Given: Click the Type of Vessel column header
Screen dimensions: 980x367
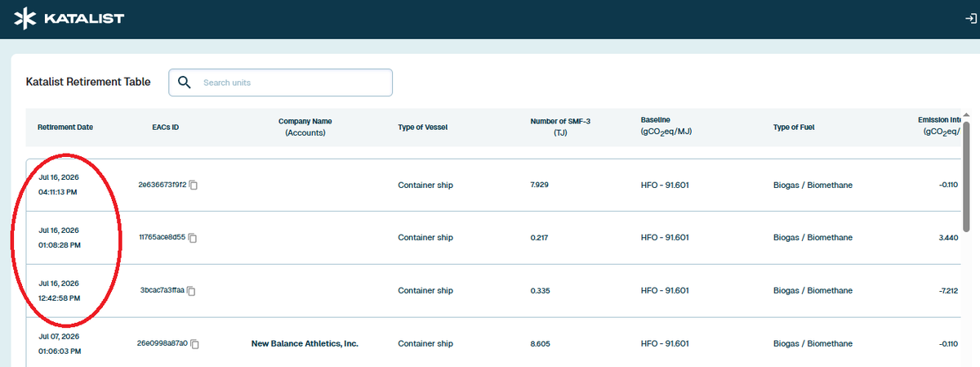Looking at the screenshot, I should [422, 128].
